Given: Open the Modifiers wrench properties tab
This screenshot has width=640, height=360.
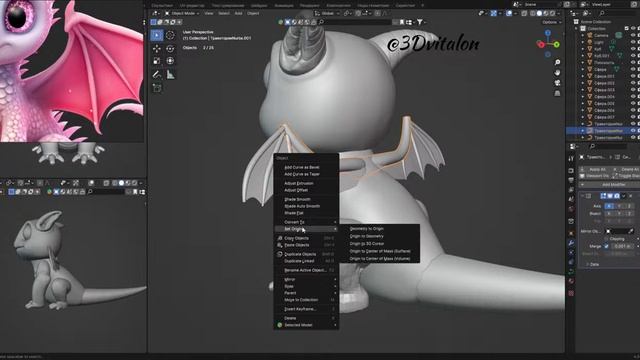Looking at the screenshot, I should [571, 243].
